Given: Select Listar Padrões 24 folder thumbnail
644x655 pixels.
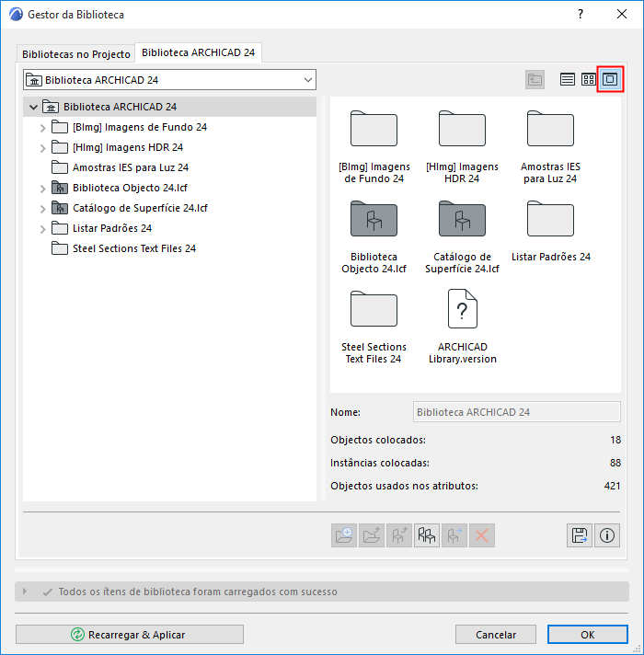Looking at the screenshot, I should pyautogui.click(x=550, y=219).
